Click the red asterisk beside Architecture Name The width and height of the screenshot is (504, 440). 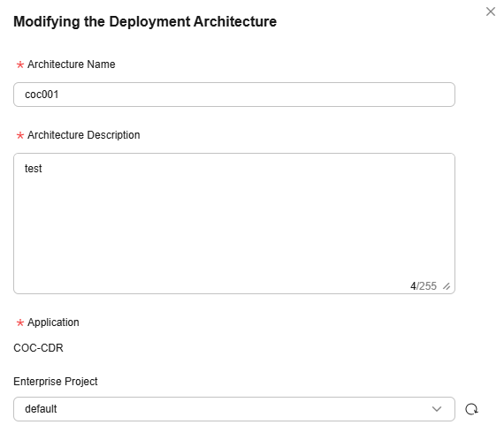(x=20, y=64)
